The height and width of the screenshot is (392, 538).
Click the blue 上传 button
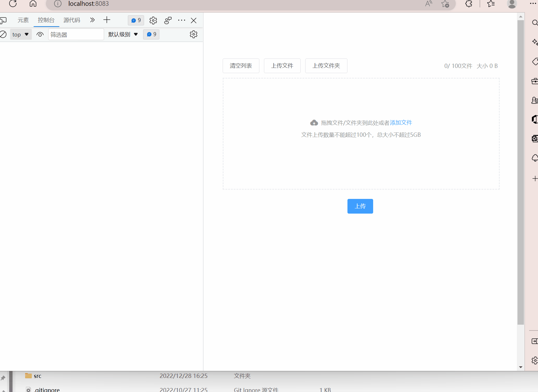[360, 206]
